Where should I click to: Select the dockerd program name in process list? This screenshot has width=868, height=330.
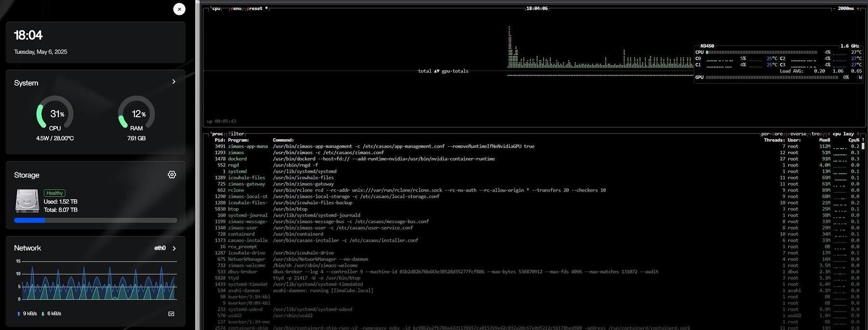(237, 159)
